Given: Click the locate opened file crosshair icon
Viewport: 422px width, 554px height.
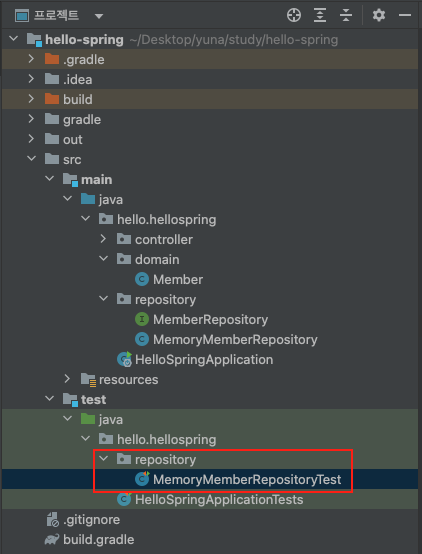Looking at the screenshot, I should tap(294, 16).
